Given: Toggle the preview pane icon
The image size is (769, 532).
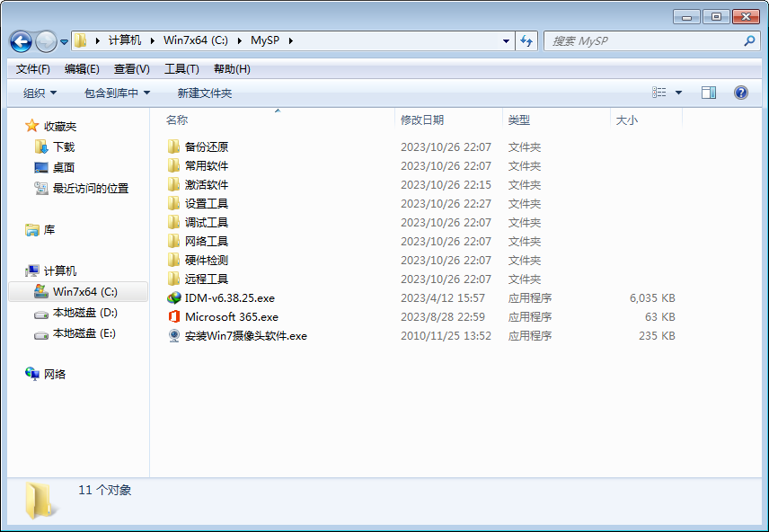Looking at the screenshot, I should click(709, 93).
